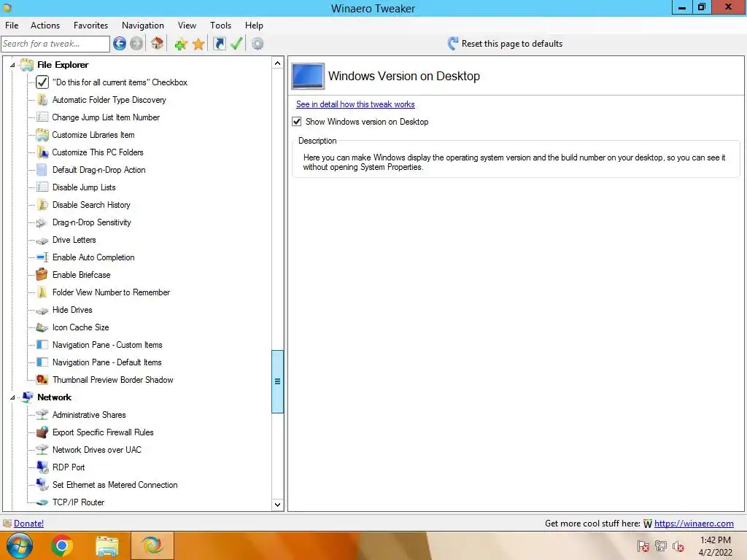Open Chrome from the taskbar

[62, 545]
